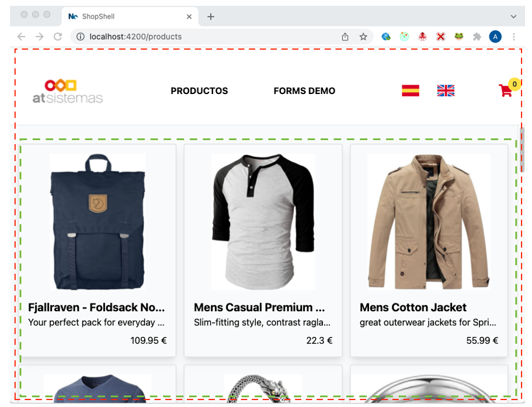Image resolution: width=532 pixels, height=407 pixels.
Task: Click the browser forward arrow
Action: click(x=39, y=37)
